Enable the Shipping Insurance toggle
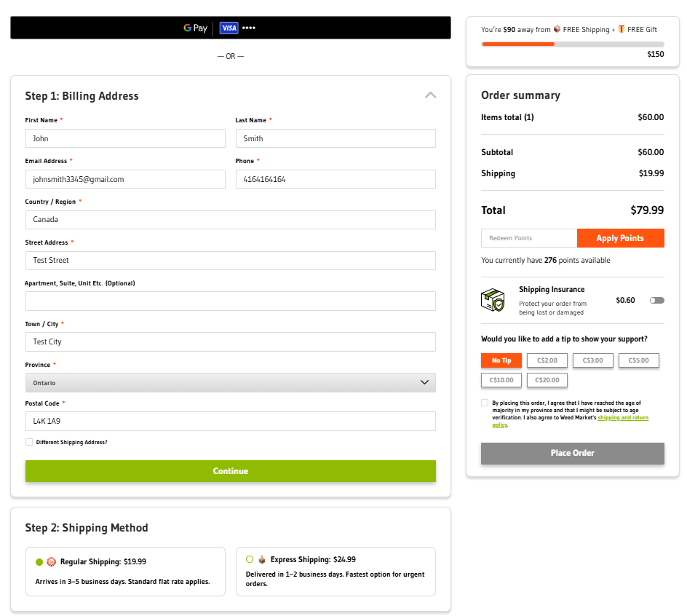The width and height of the screenshot is (687, 616). pyautogui.click(x=656, y=300)
